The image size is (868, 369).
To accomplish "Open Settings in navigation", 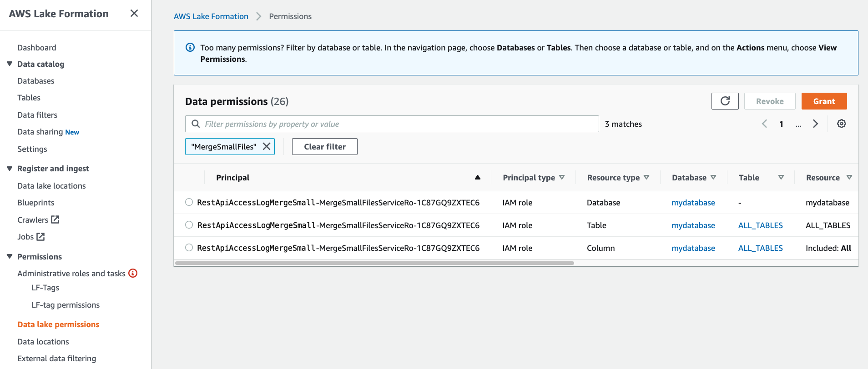I will point(32,149).
